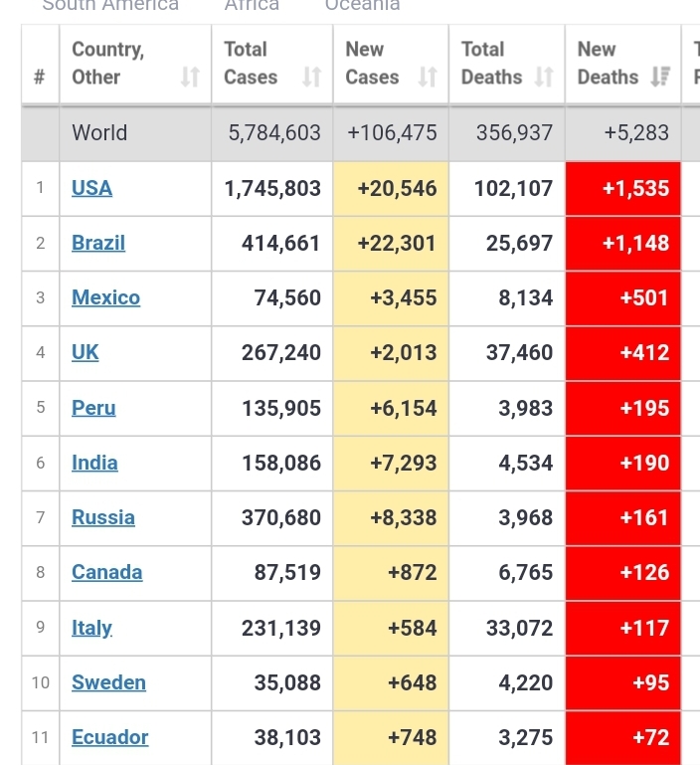Follow the Mexico link
The height and width of the screenshot is (765, 700).
pos(105,297)
